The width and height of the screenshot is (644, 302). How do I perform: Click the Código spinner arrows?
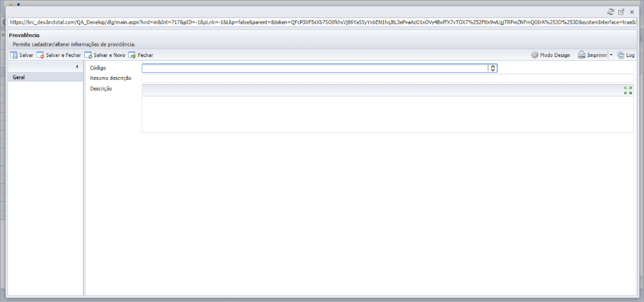tap(492, 68)
